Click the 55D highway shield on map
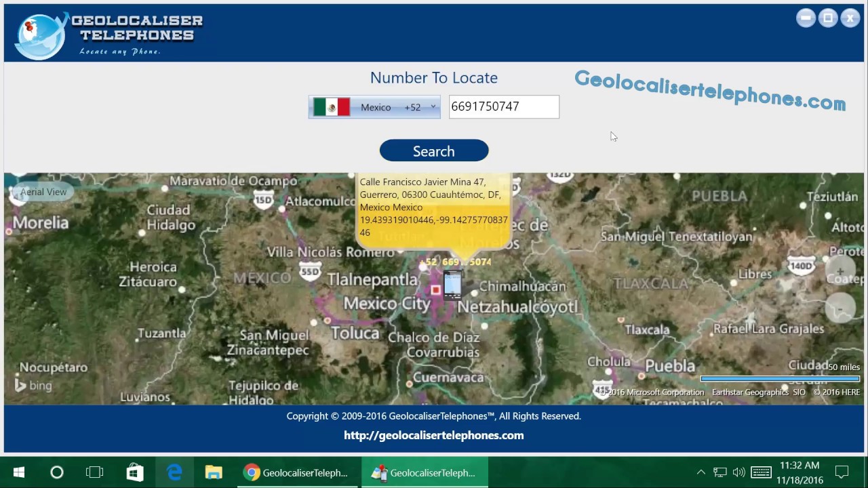The image size is (868, 488). tap(310, 270)
